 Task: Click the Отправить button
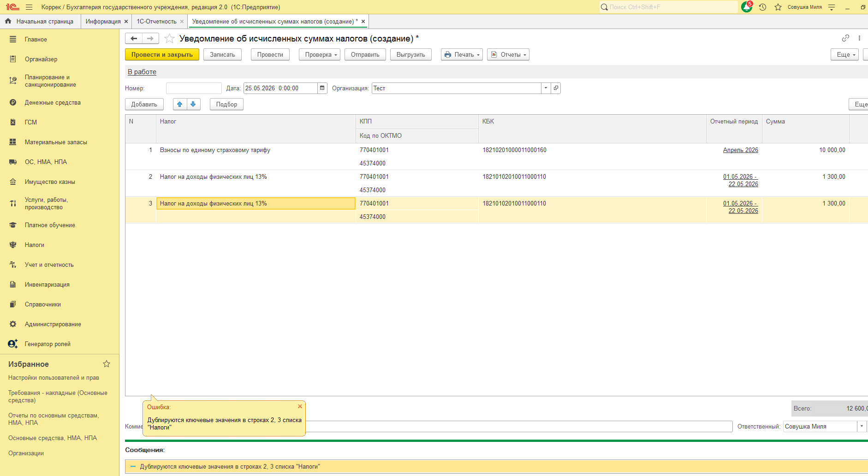tap(365, 54)
